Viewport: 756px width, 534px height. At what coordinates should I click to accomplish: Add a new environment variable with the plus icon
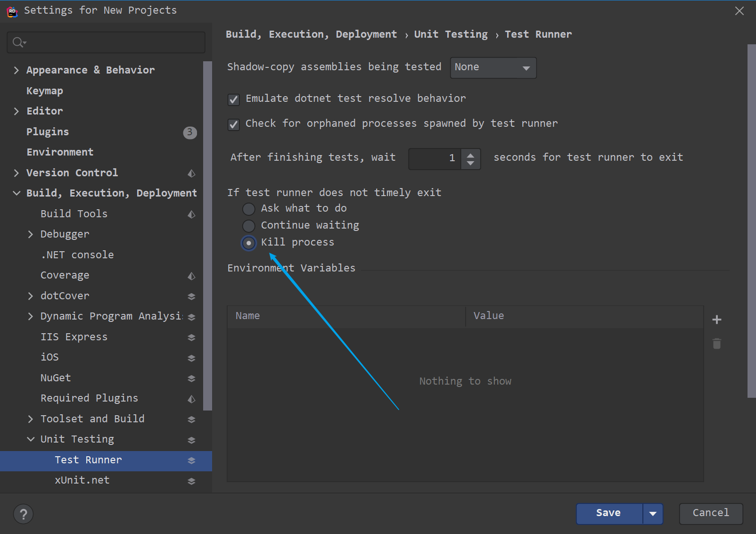pyautogui.click(x=717, y=320)
